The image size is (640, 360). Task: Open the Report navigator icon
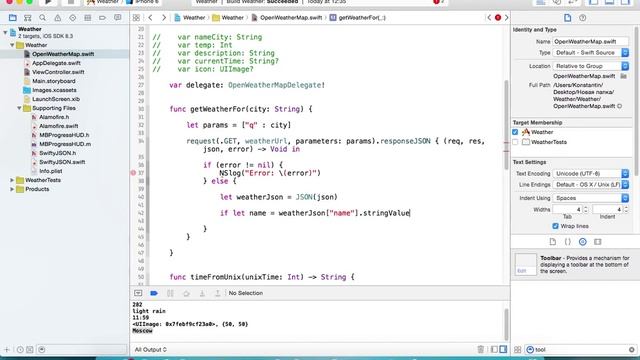[118, 18]
